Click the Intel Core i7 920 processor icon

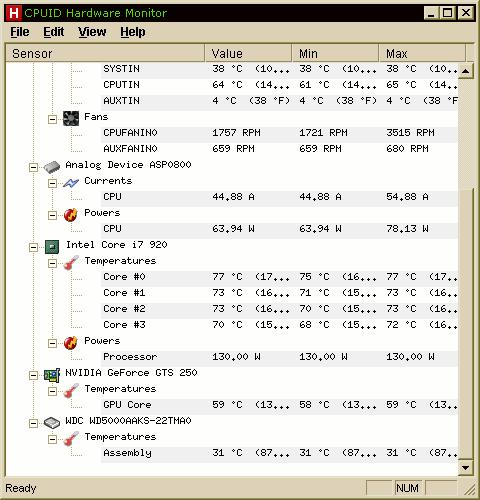pyautogui.click(x=52, y=247)
